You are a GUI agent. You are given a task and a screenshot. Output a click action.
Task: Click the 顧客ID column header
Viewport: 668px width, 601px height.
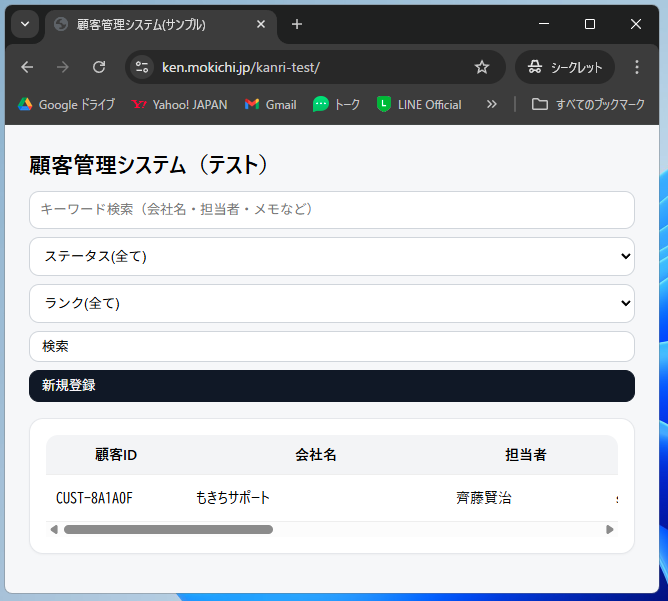(x=116, y=455)
